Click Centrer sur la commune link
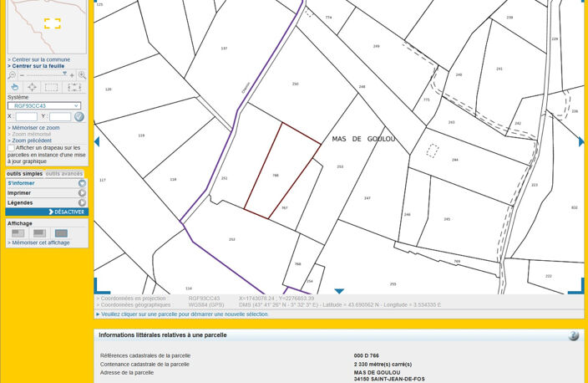588x383 pixels. 39,59
